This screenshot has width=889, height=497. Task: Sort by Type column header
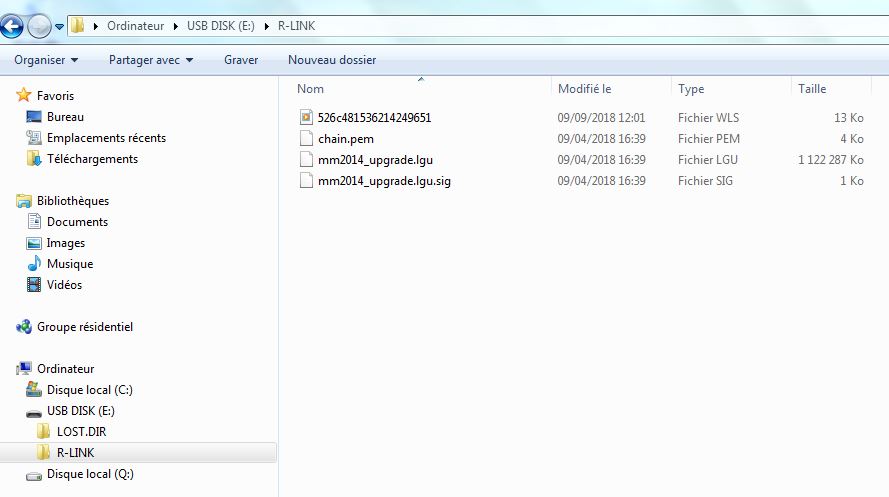click(691, 89)
